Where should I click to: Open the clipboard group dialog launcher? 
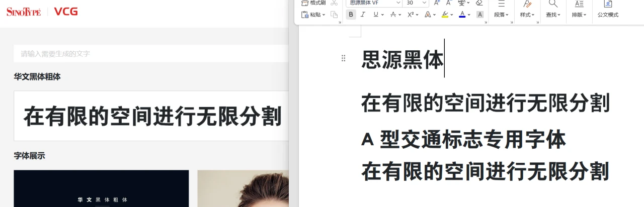[x=341, y=22]
